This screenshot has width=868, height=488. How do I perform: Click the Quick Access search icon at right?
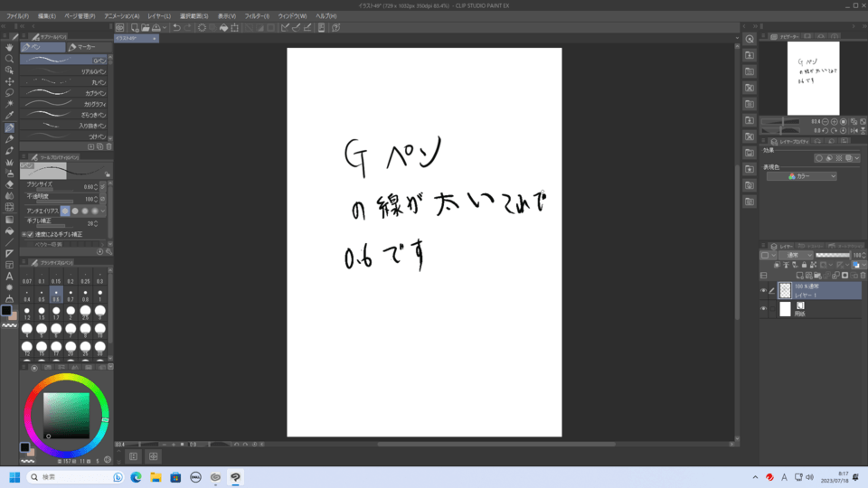tap(750, 39)
